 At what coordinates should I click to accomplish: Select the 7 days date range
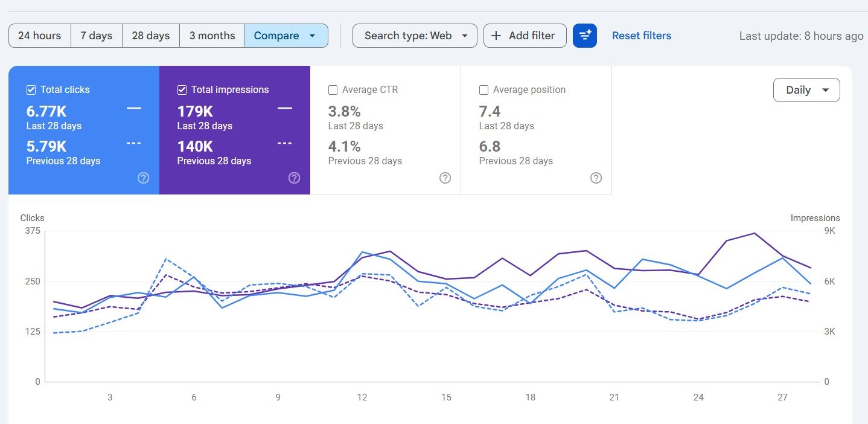tap(97, 36)
